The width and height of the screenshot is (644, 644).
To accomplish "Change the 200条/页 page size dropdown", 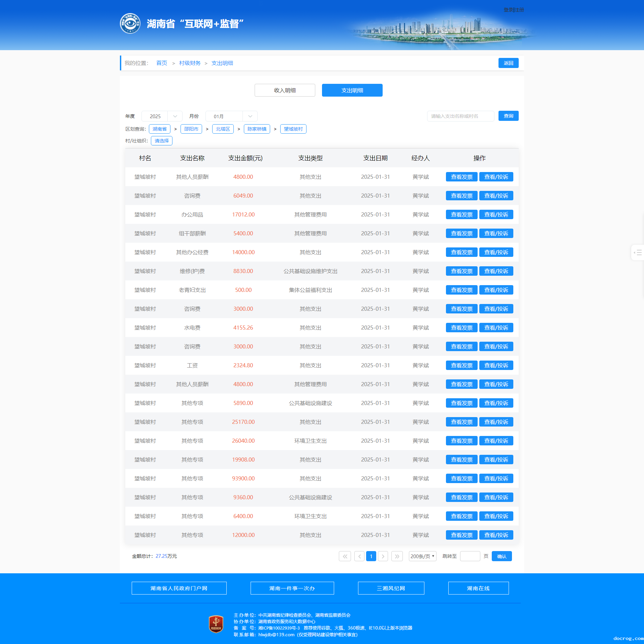I will coord(422,556).
